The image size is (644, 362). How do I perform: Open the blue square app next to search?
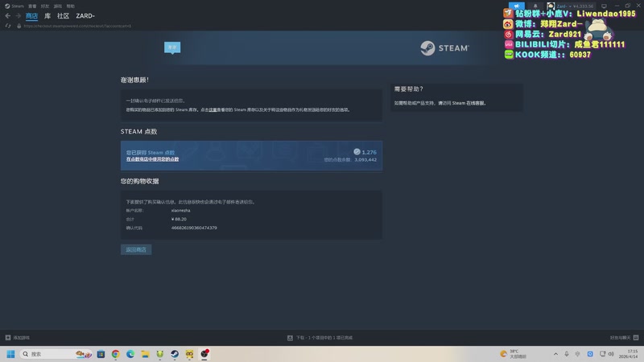[101, 354]
